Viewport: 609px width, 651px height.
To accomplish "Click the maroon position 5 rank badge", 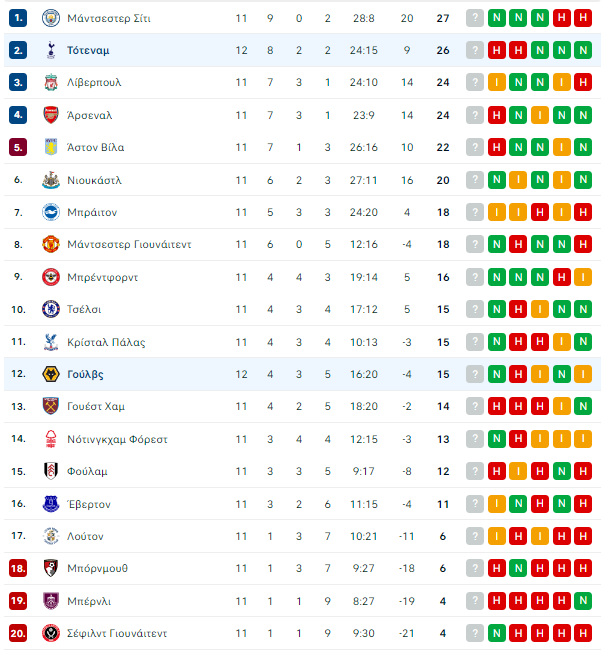I will click(18, 147).
